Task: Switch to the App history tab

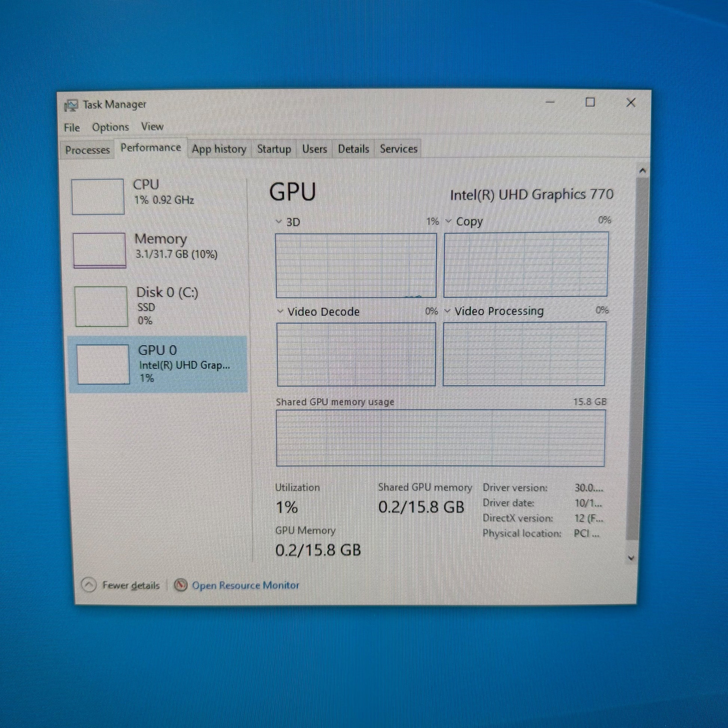Action: (219, 149)
